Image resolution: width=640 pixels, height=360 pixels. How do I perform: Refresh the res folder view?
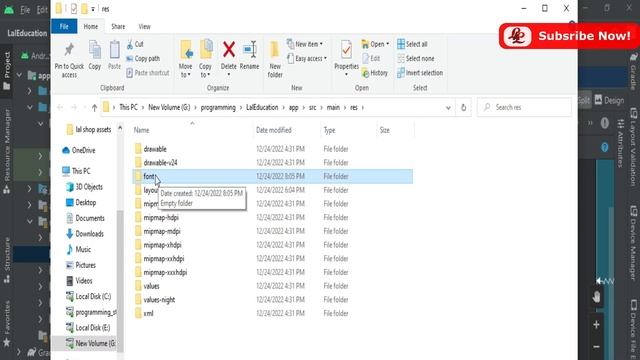click(x=463, y=107)
